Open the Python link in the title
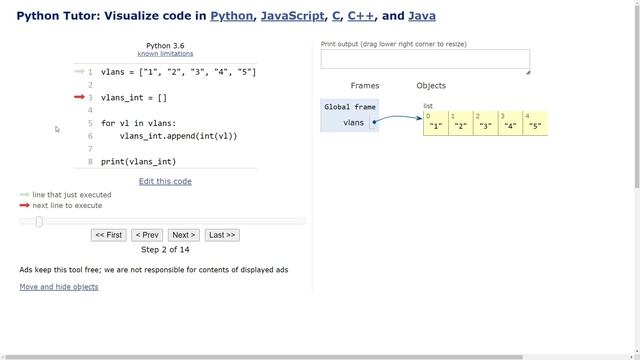Screen dimensions: 640x360 click(x=231, y=16)
